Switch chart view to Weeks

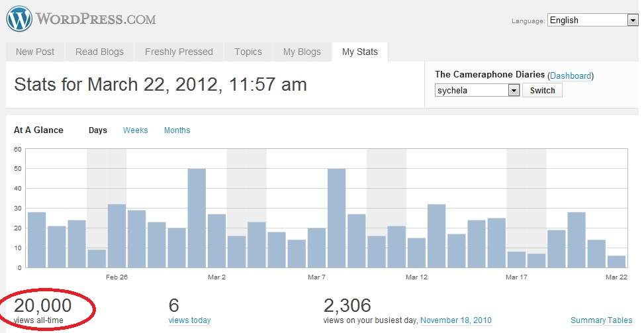tap(136, 130)
